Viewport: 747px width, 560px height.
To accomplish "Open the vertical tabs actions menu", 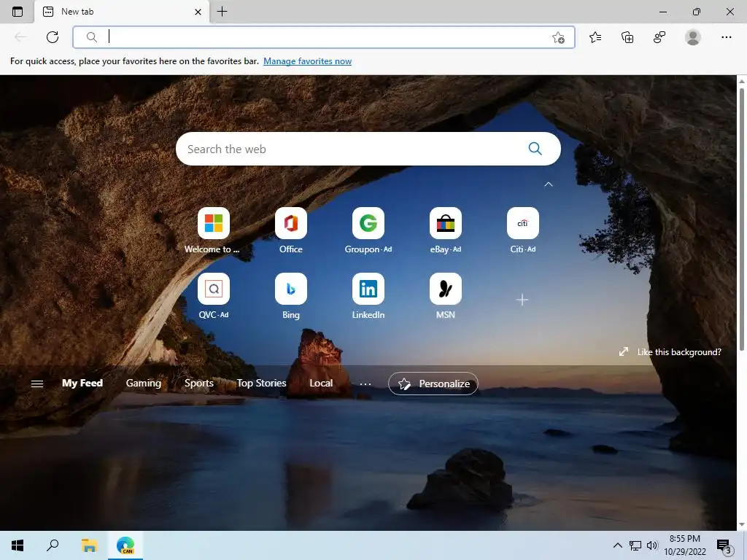I will 18,12.
